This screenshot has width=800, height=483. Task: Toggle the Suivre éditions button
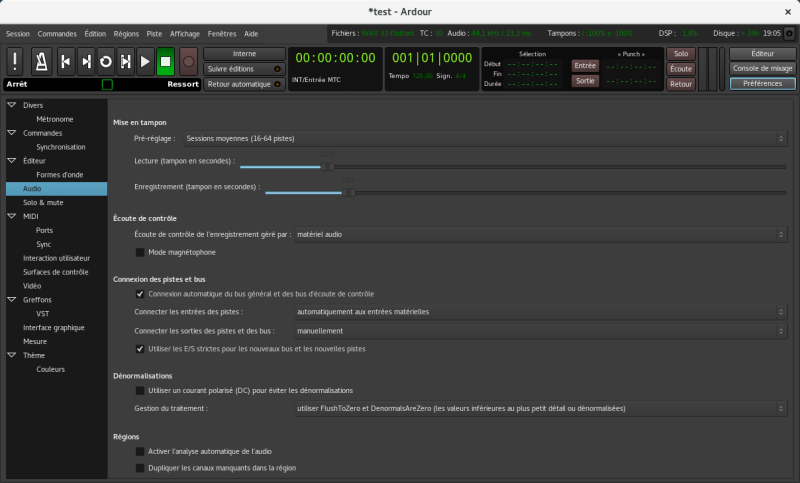(244, 69)
